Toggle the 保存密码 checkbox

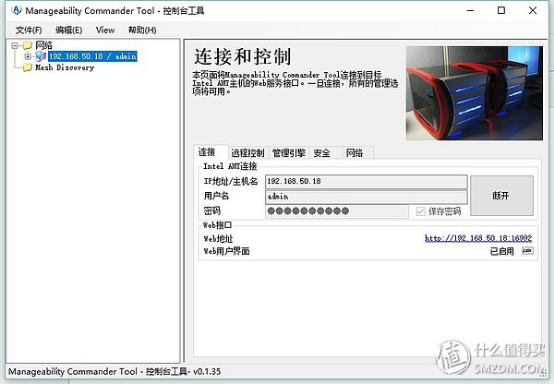tap(420, 211)
